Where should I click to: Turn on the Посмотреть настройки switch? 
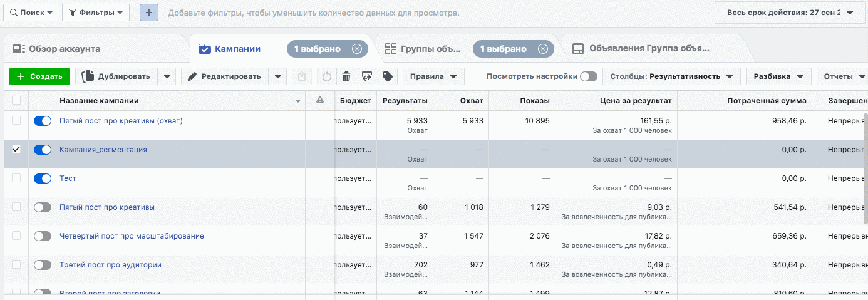click(588, 76)
